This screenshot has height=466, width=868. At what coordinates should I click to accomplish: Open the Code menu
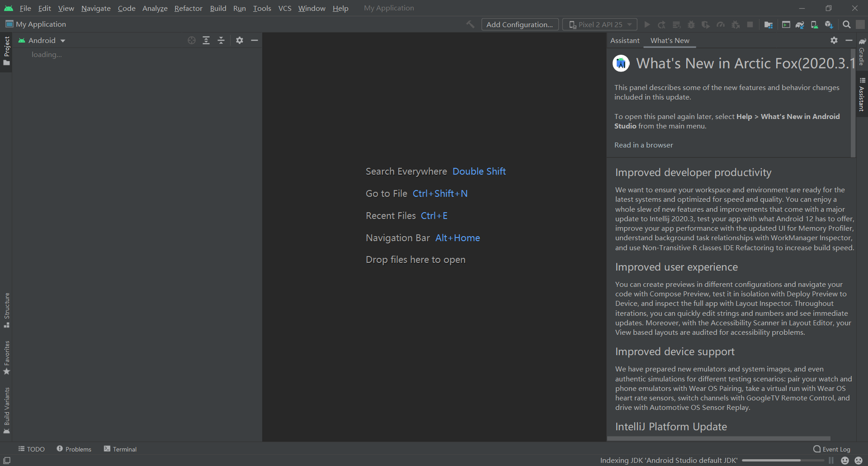coord(127,8)
